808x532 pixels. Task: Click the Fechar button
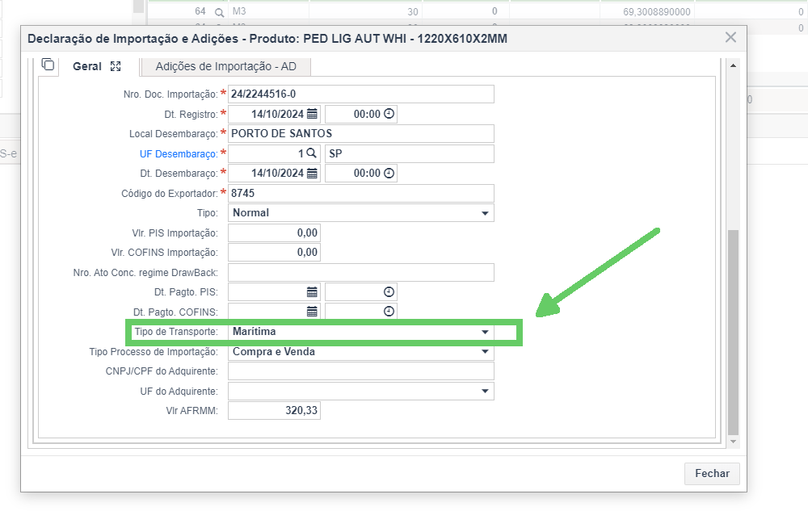(x=712, y=473)
